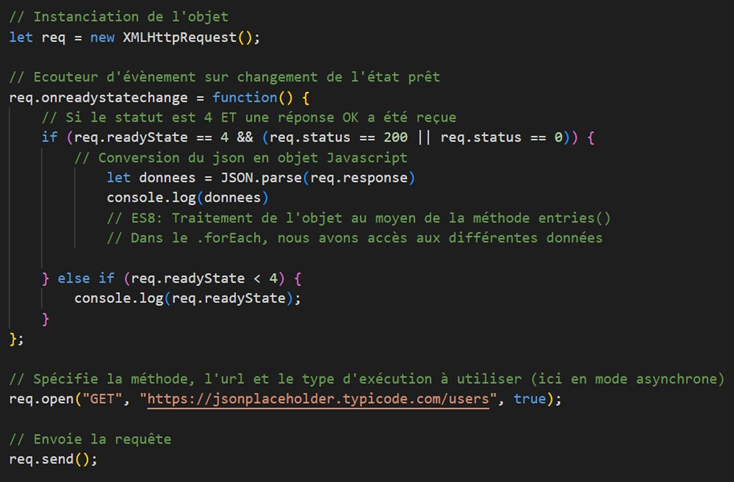Click the "new" keyword in first statement
Viewport: 734px width, 482px height.
(103, 37)
